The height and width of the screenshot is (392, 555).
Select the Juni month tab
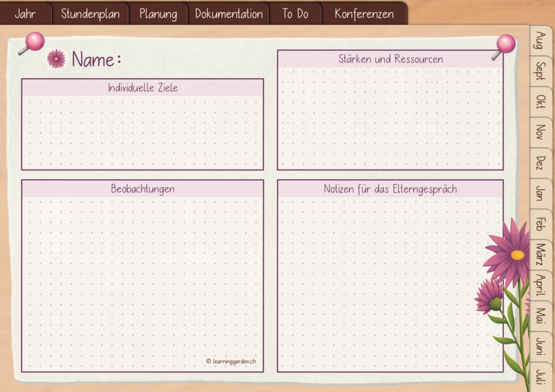(540, 346)
